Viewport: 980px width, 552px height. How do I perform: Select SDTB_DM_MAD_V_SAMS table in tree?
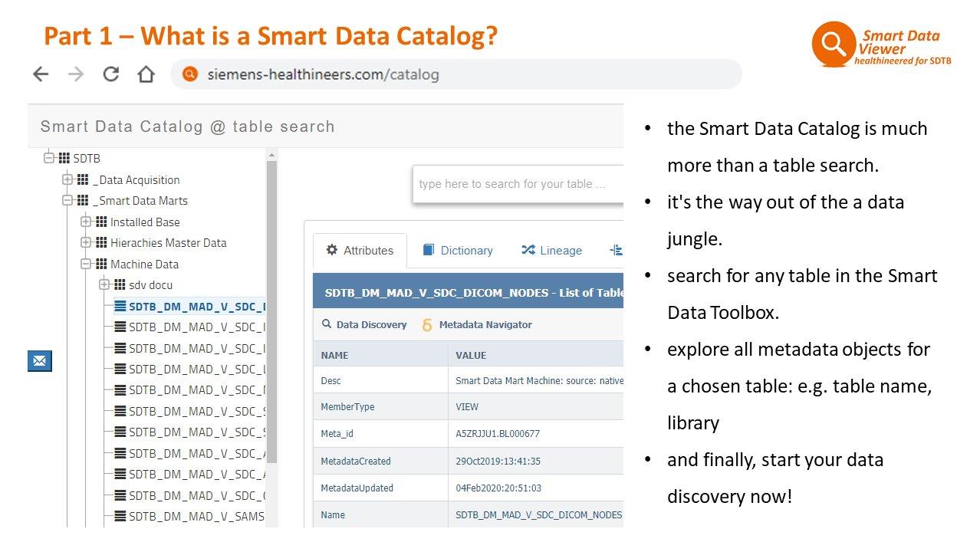point(196,517)
